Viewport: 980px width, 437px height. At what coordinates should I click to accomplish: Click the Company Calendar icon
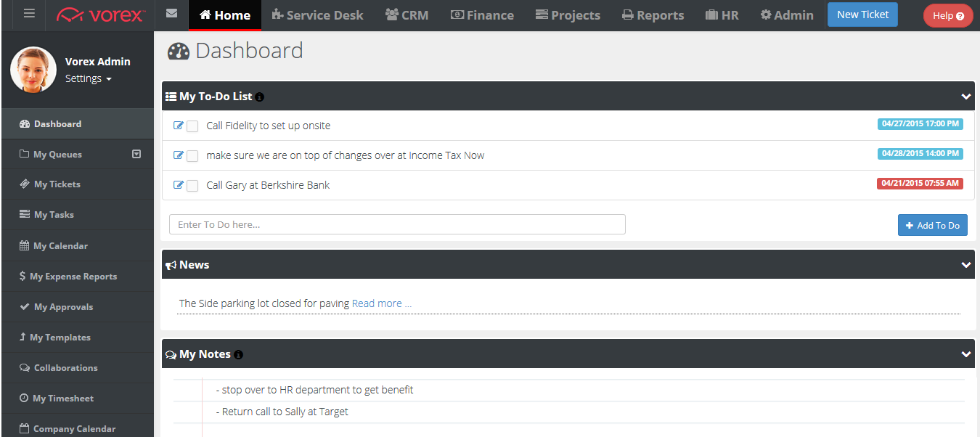pos(24,429)
